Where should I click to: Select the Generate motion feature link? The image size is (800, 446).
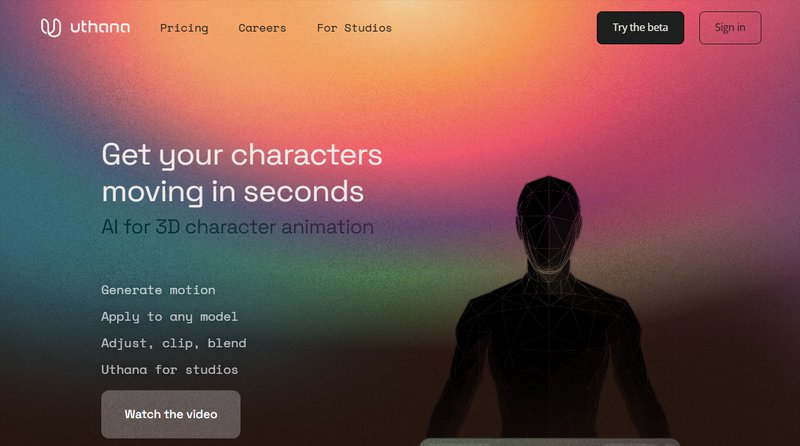pos(158,290)
